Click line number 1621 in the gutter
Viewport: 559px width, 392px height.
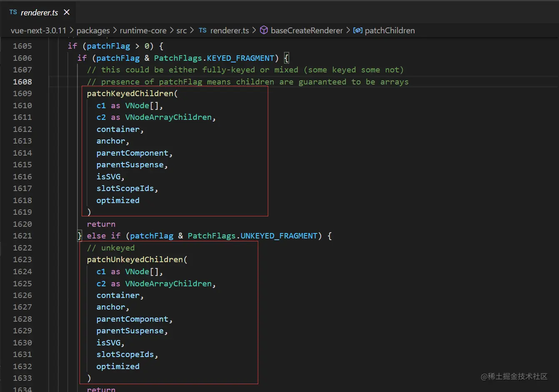[x=22, y=236]
